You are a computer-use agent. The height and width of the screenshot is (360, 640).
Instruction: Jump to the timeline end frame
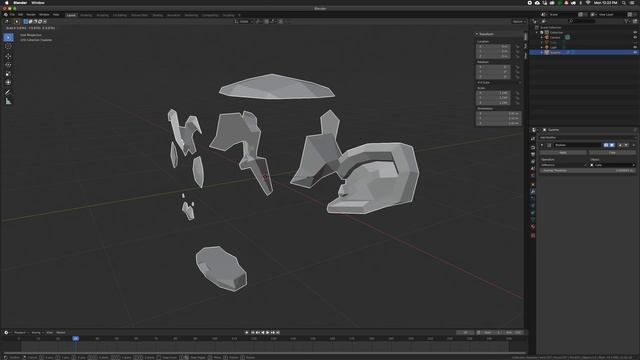pyautogui.click(x=278, y=333)
